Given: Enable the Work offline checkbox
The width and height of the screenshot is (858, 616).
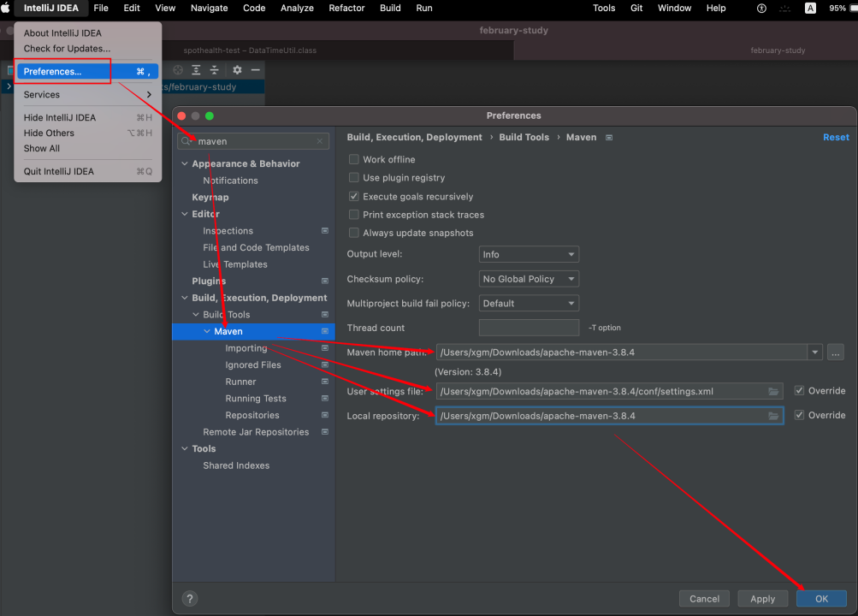Looking at the screenshot, I should click(x=354, y=159).
